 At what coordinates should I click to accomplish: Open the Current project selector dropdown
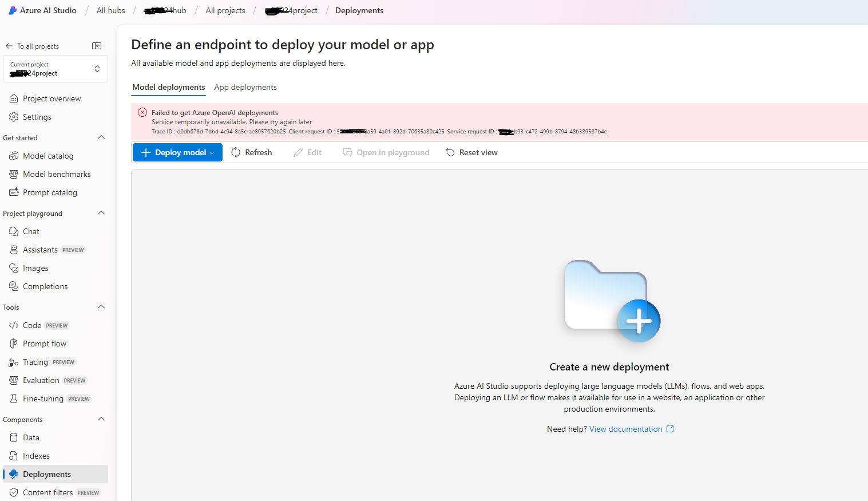(x=56, y=69)
